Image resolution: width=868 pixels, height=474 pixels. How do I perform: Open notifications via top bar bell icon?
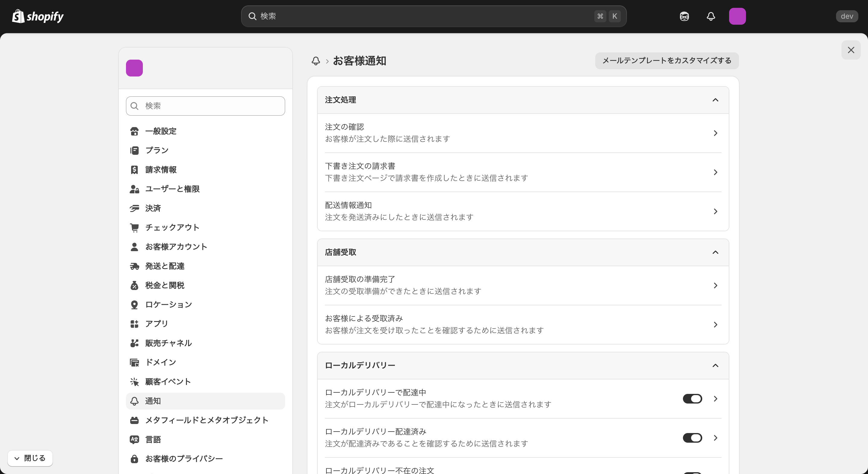pyautogui.click(x=711, y=16)
